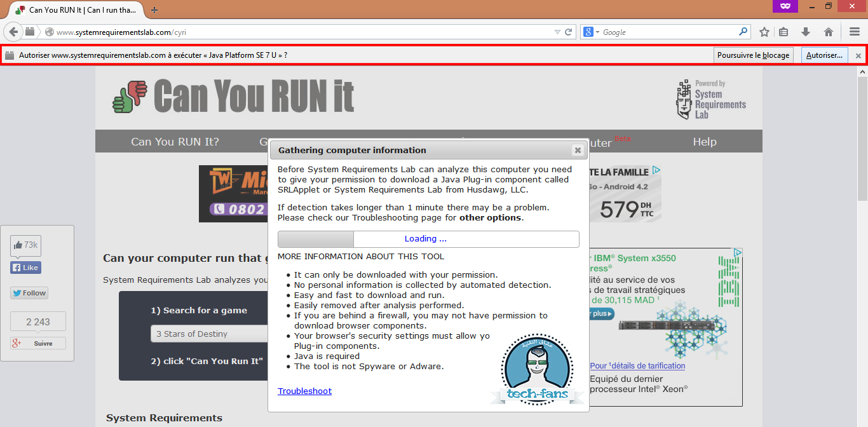
Task: Click the System Requirements Lab logo
Action: click(711, 100)
